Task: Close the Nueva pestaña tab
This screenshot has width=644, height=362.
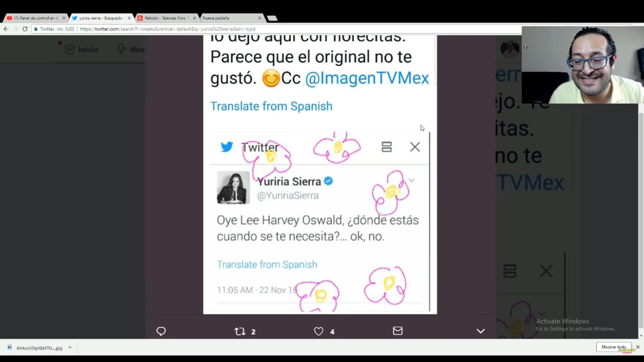Action: [x=259, y=18]
